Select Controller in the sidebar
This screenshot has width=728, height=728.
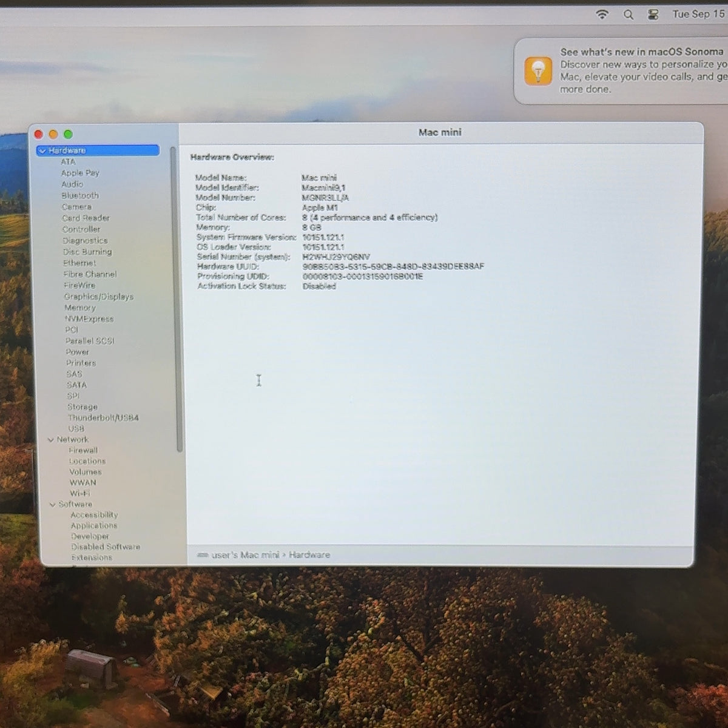(81, 229)
